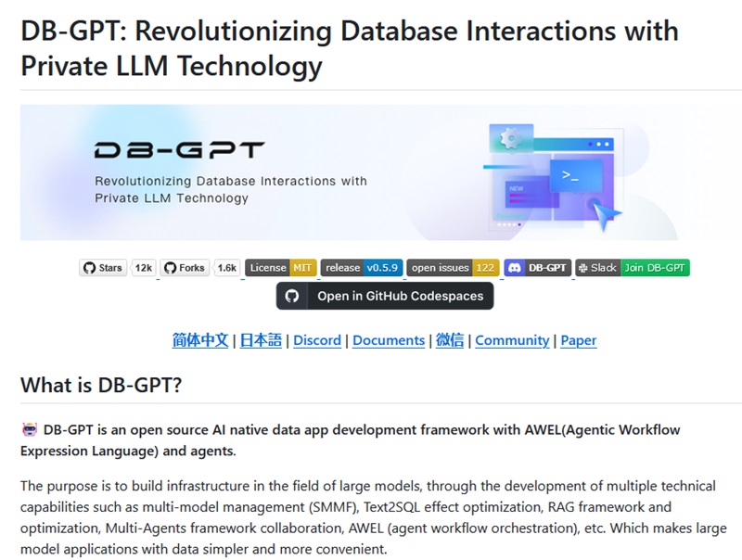Click paragraph starting 'The purpose is to build'
Screen dimensions: 742x560
[374, 517]
